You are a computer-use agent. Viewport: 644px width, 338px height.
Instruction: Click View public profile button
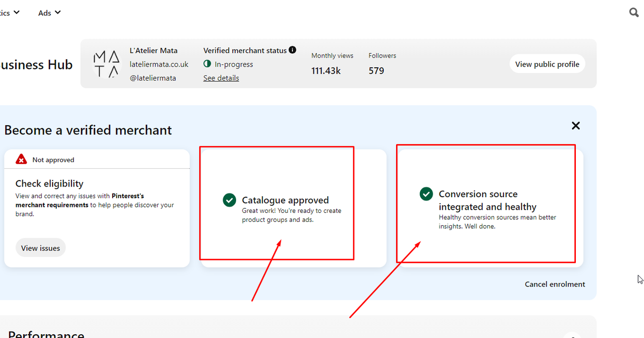pyautogui.click(x=547, y=64)
